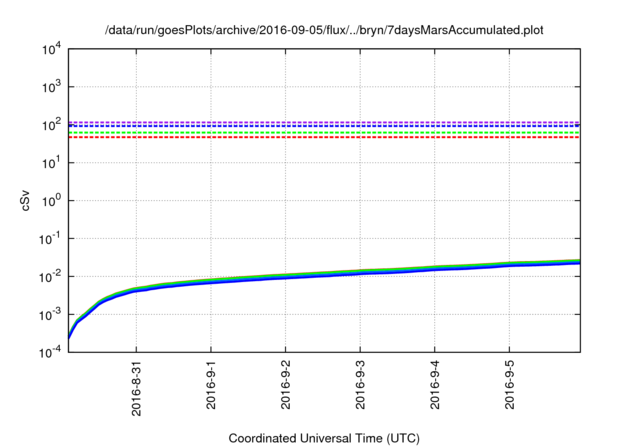Select the 2016-9-1 date tick label
The width and height of the screenshot is (640, 448).
[211, 385]
